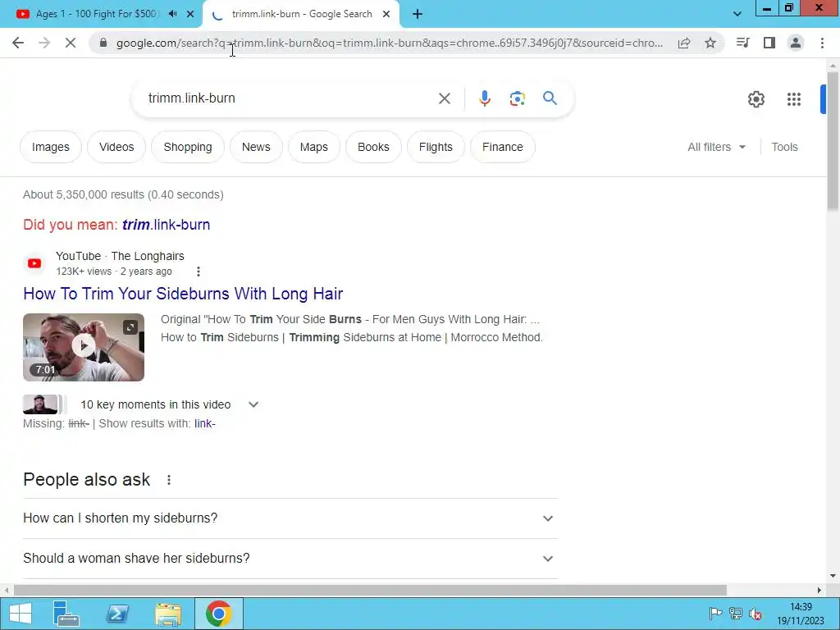Open Server Manager from taskbar
840x630 pixels.
tap(66, 614)
